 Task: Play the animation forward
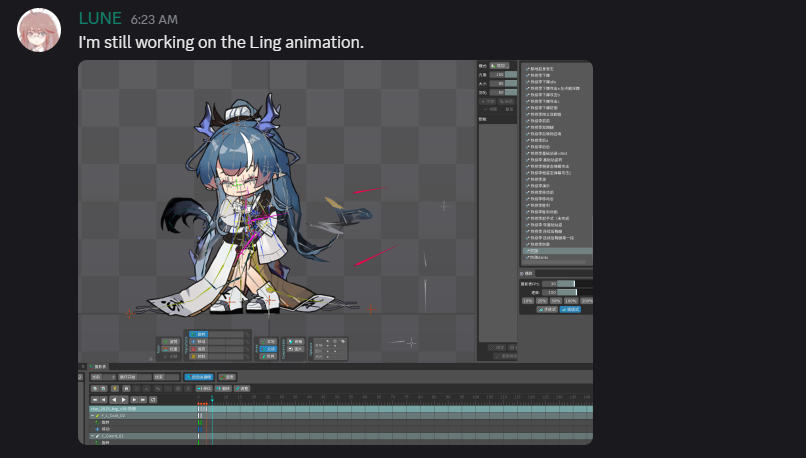tap(123, 400)
